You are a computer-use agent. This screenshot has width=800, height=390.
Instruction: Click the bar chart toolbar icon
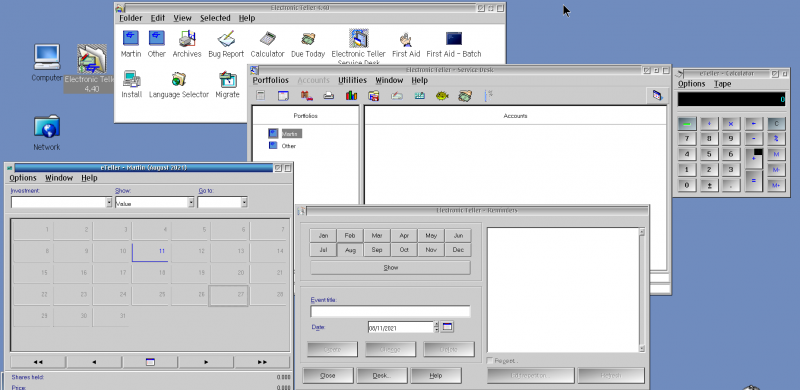(x=351, y=95)
